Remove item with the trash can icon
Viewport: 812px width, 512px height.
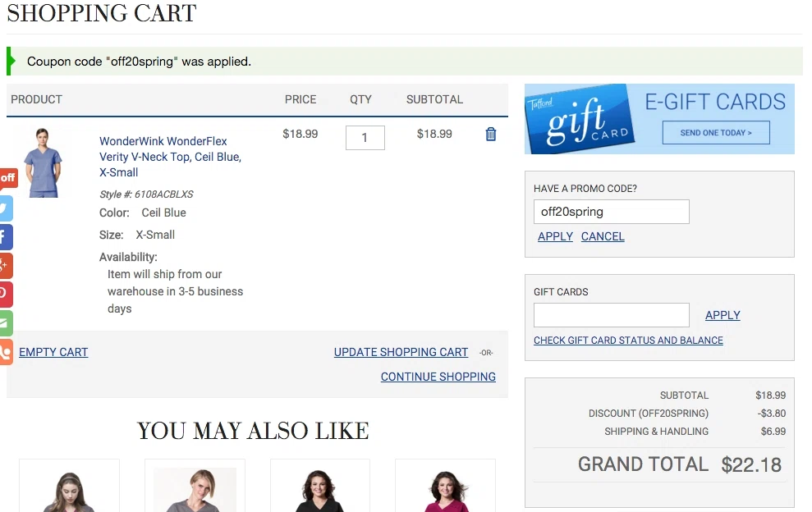pyautogui.click(x=490, y=134)
